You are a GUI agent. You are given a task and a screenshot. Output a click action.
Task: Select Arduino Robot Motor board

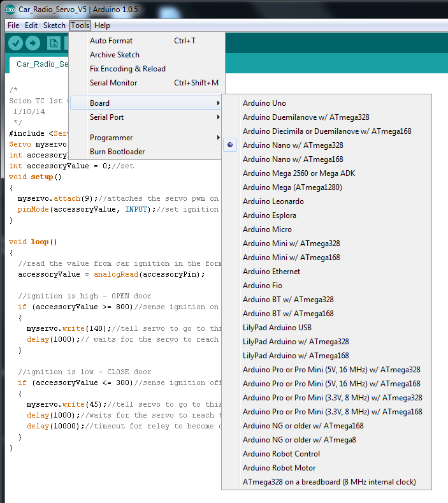click(x=326, y=468)
